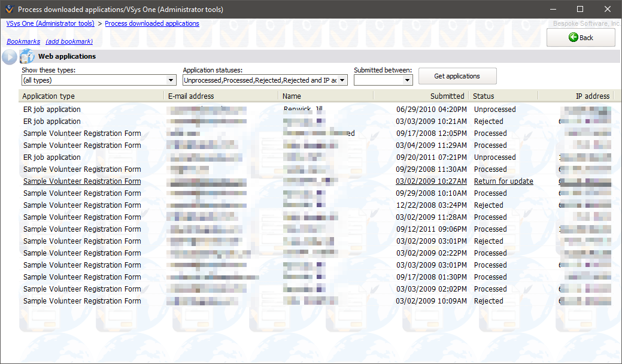Click the VSys One icon in title bar
This screenshot has width=622, height=364.
[x=9, y=9]
